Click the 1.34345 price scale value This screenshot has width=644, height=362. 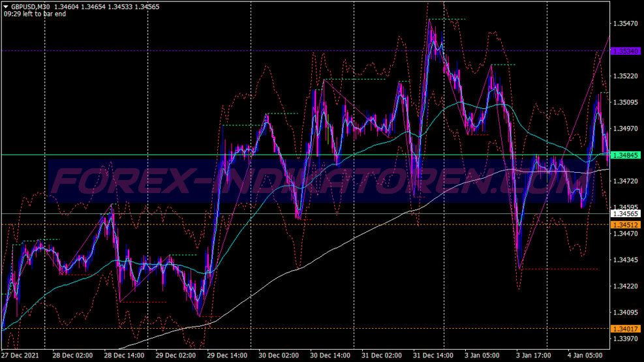coord(626,260)
